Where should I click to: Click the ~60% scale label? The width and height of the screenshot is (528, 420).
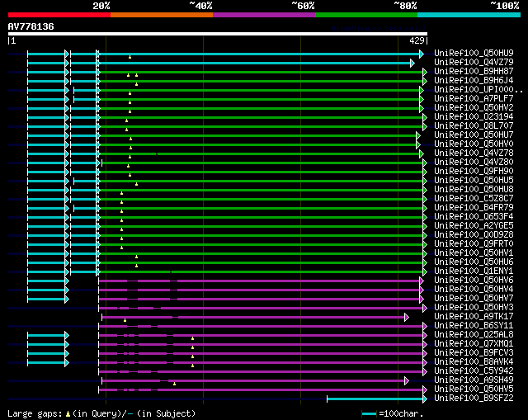pos(303,6)
